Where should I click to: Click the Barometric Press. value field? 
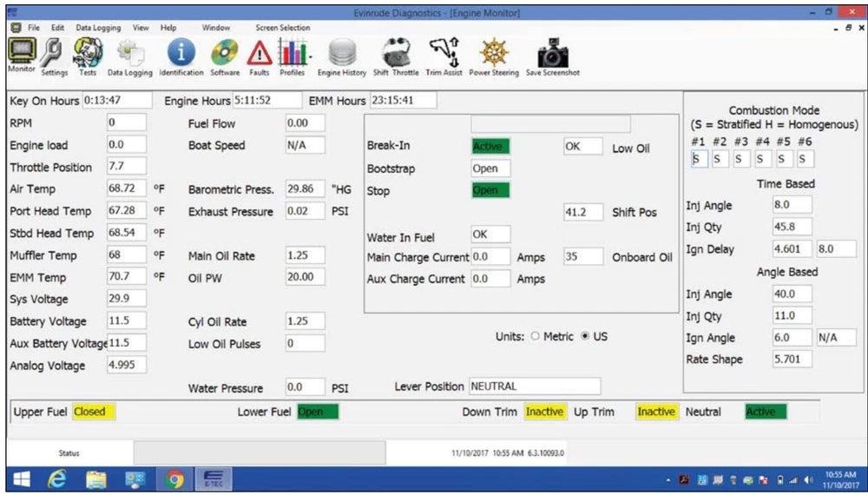click(x=306, y=188)
